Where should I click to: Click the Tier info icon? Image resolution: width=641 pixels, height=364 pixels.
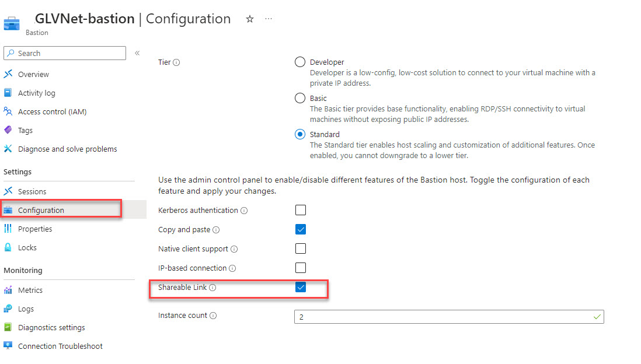click(176, 62)
